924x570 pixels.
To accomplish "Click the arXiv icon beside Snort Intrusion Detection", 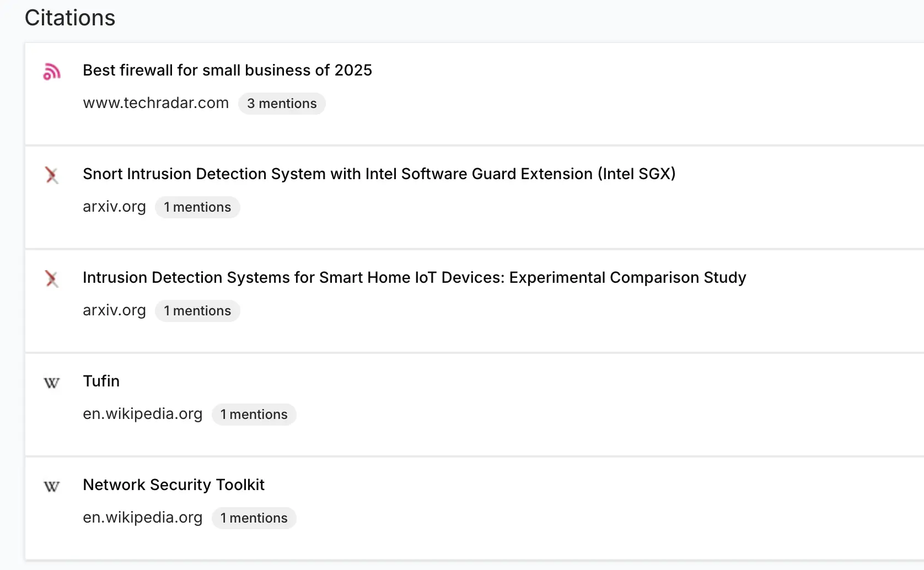I will pos(52,175).
